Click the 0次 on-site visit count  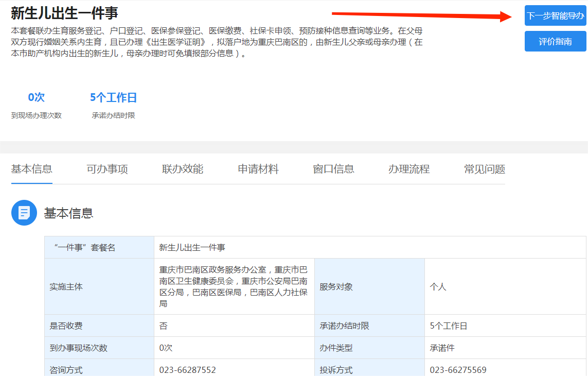pos(37,97)
